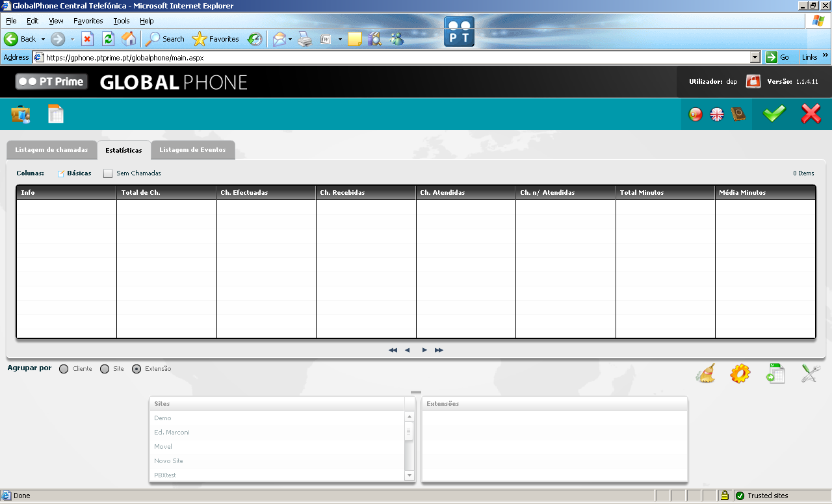This screenshot has height=504, width=832.
Task: Go to next page of statistics results
Action: pos(424,350)
